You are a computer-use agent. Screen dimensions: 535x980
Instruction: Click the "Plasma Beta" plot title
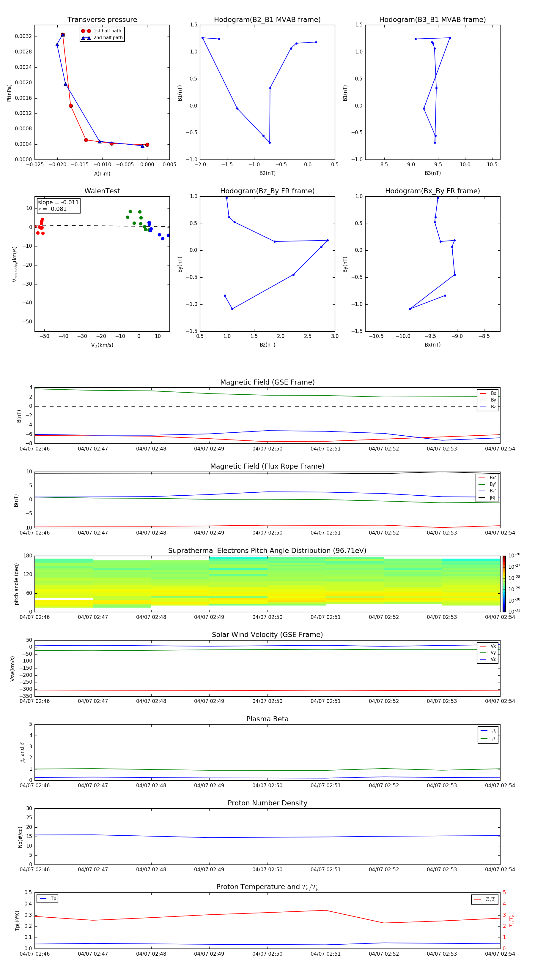pyautogui.click(x=267, y=719)
